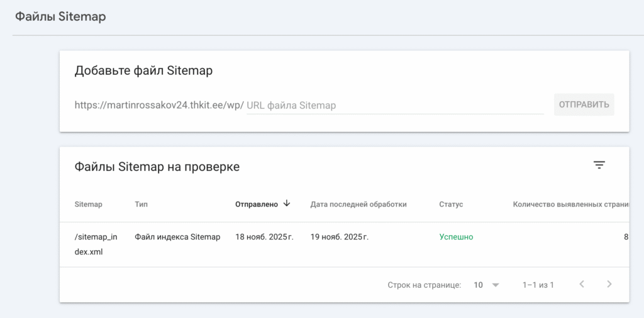This screenshot has height=318, width=644.
Task: Click the Количество выявленных страниц header
Action: [x=570, y=204]
